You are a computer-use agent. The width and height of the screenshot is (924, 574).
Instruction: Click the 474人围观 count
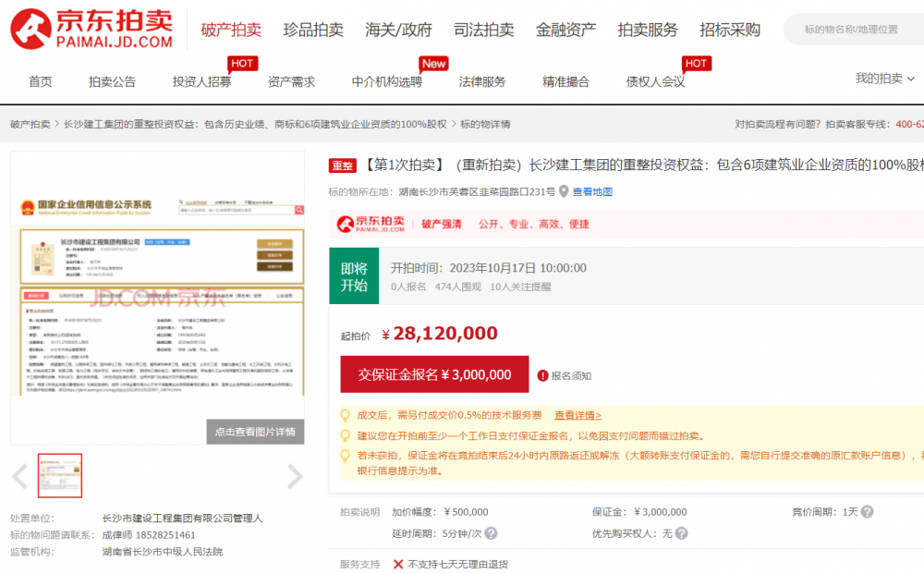pos(458,287)
